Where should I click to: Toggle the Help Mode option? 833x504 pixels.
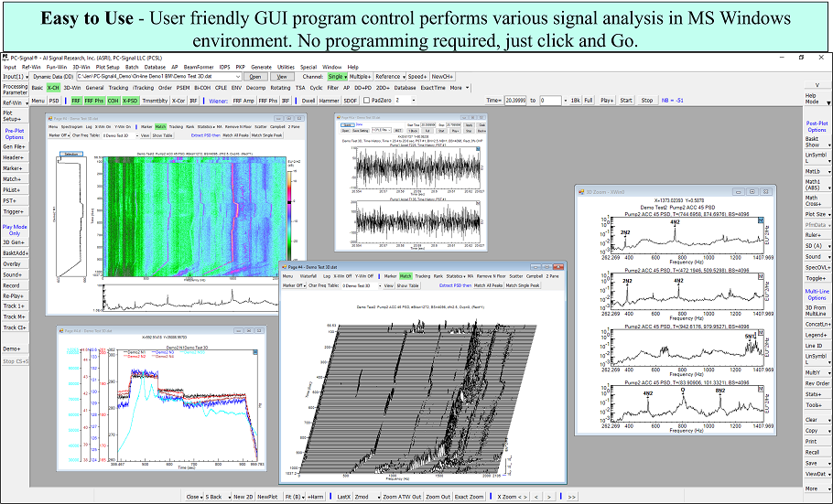(813, 97)
